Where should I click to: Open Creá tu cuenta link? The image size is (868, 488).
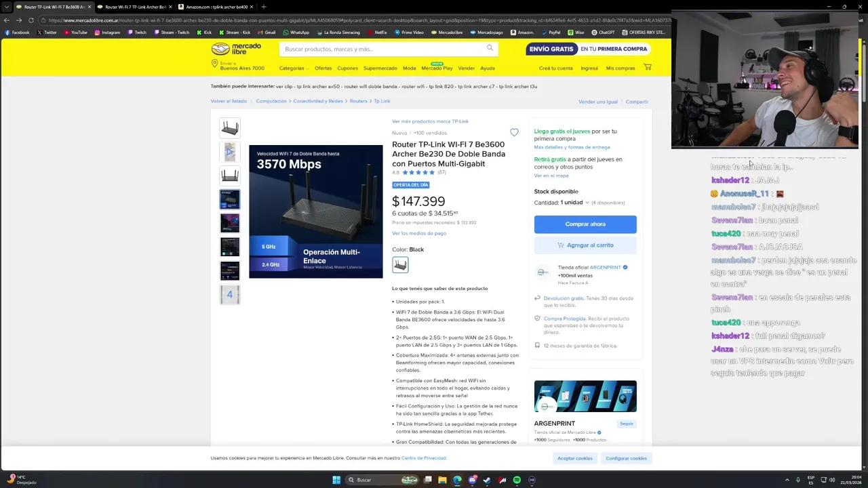point(556,68)
